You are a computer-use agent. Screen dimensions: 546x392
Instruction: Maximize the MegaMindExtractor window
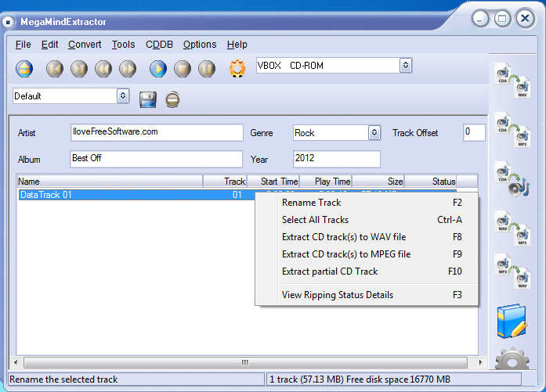[x=502, y=19]
